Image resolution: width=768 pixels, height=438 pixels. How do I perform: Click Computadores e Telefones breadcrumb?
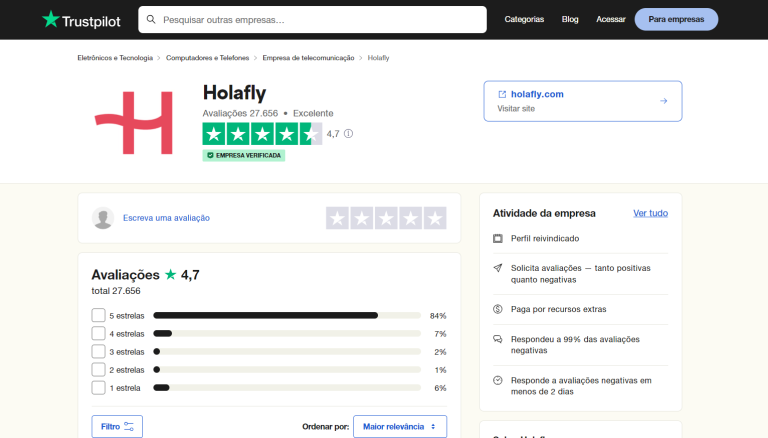pyautogui.click(x=207, y=58)
